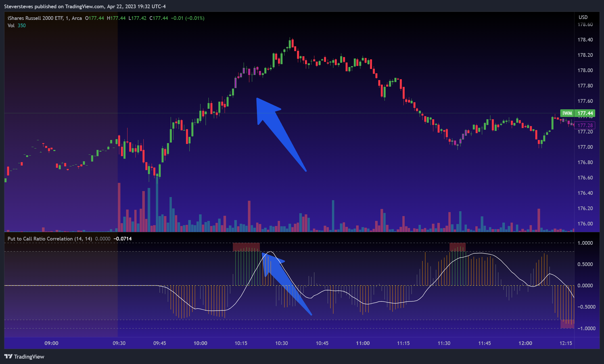The height and width of the screenshot is (364, 604).
Task: Click the 176.60 price scale label
Action: click(x=585, y=178)
